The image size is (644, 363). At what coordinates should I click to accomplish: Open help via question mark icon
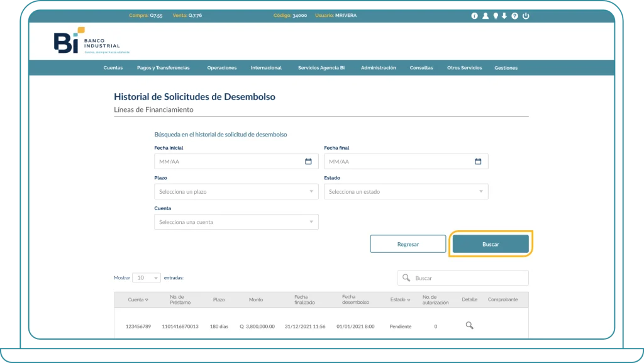(x=515, y=16)
